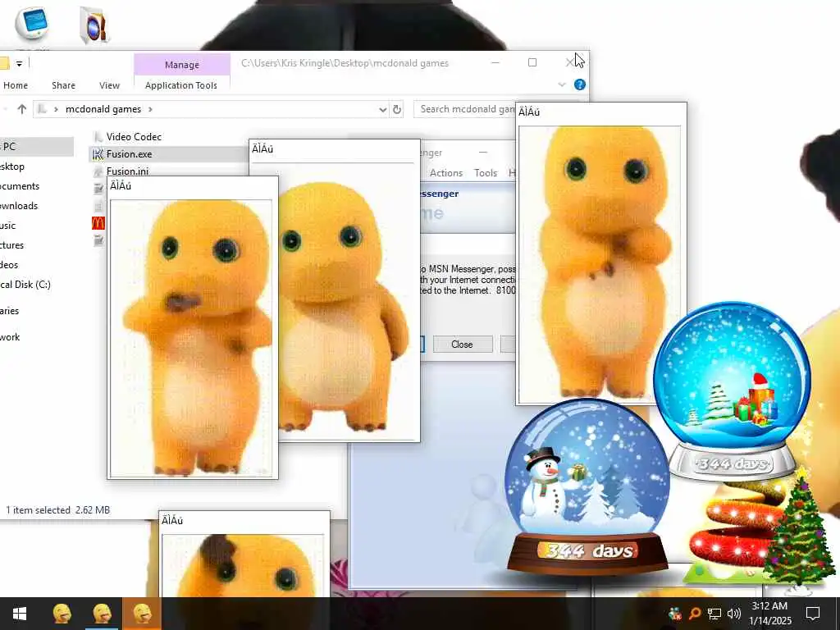Open the network tray icon

coord(714,614)
